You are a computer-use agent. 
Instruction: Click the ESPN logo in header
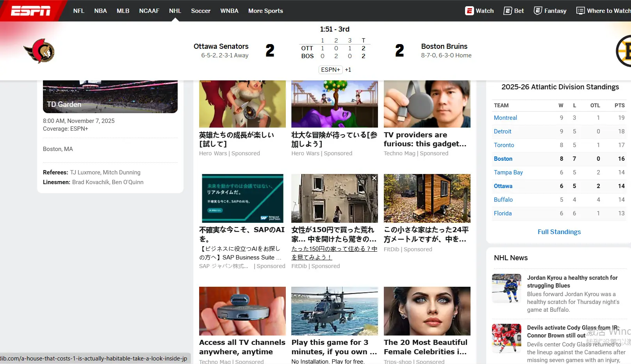coord(30,11)
